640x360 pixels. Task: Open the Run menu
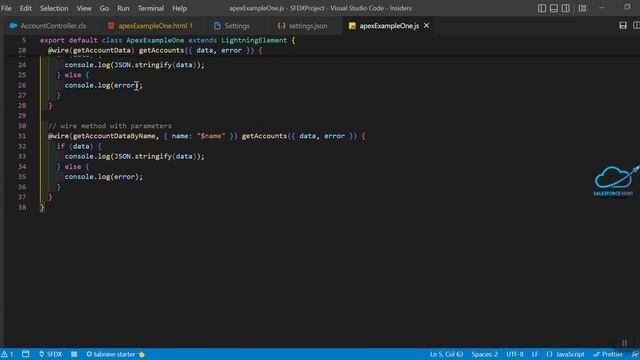123,8
